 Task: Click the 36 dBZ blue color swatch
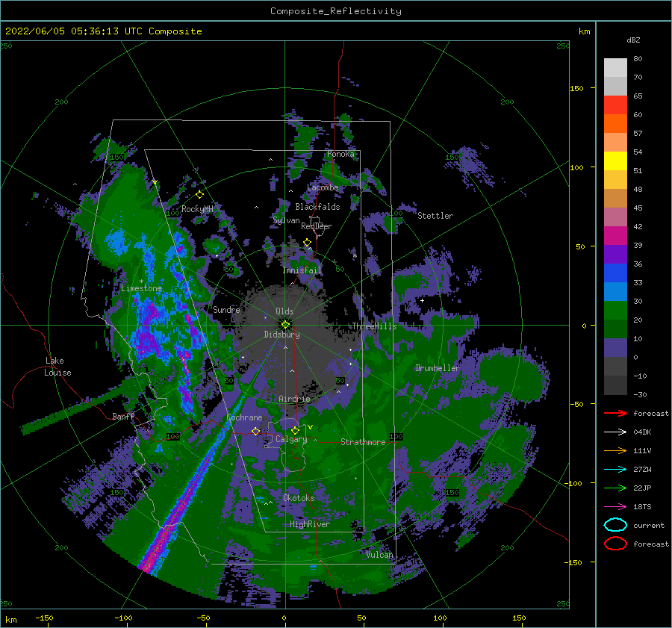pyautogui.click(x=615, y=273)
